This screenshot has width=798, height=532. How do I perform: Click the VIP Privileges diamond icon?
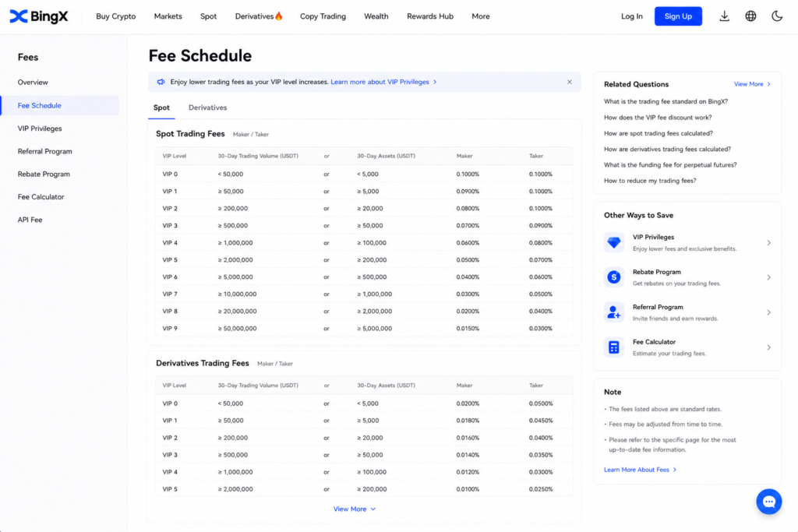point(614,242)
